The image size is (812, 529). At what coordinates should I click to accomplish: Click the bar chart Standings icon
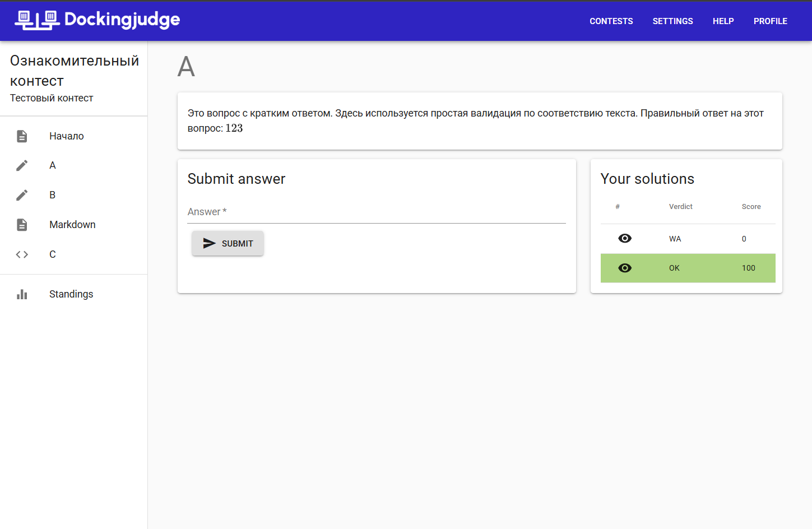[22, 294]
